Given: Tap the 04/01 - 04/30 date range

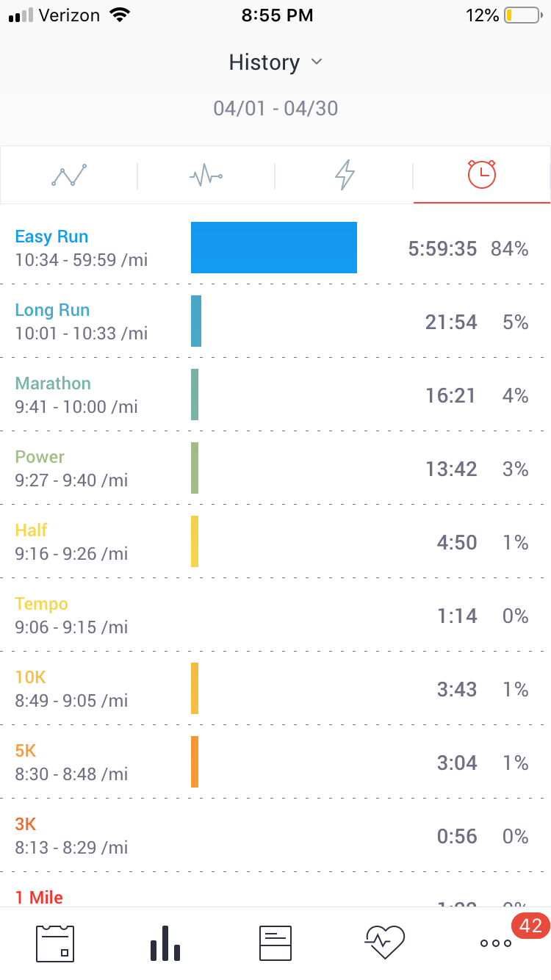Looking at the screenshot, I should tap(275, 109).
